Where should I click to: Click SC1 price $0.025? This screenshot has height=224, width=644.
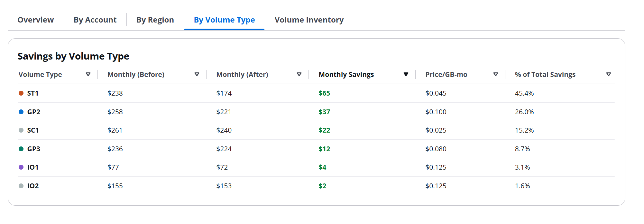[x=436, y=130]
